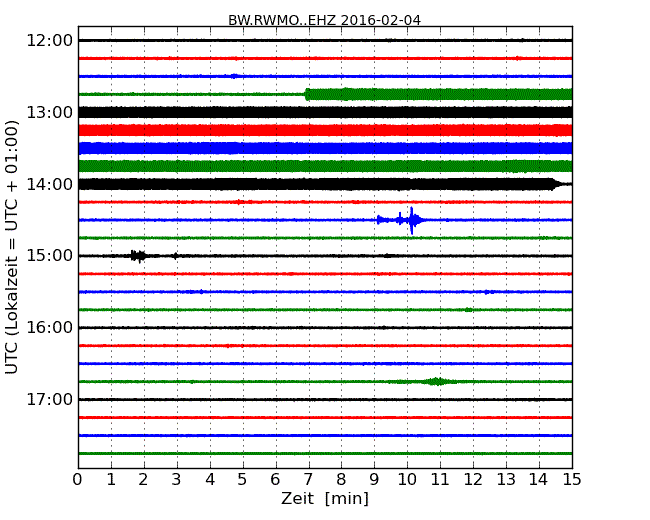This screenshot has height=520, width=650.
Task: Click x-axis tick label 9
Action: [x=374, y=480]
